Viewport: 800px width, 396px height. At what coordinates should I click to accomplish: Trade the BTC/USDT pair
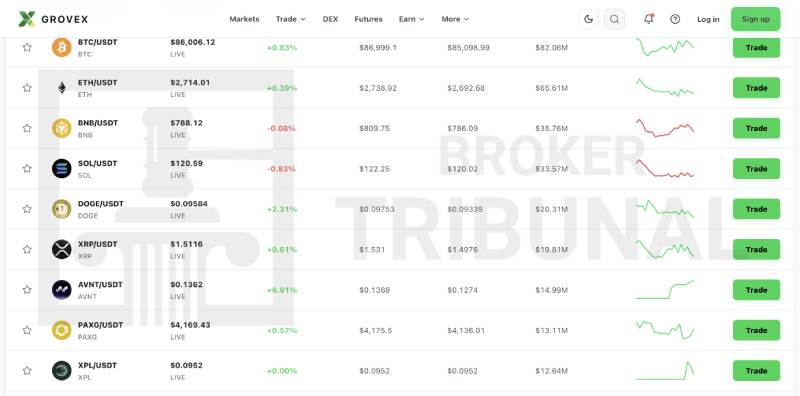756,47
